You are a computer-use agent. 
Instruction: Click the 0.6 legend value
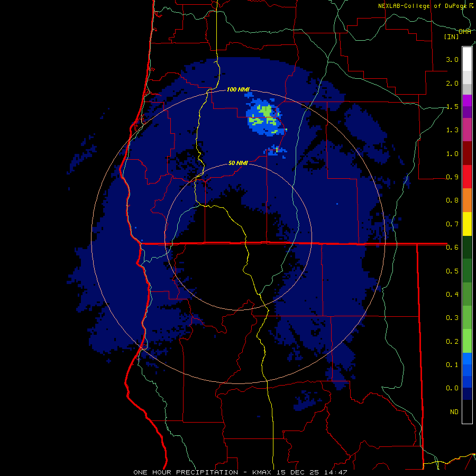click(x=452, y=248)
